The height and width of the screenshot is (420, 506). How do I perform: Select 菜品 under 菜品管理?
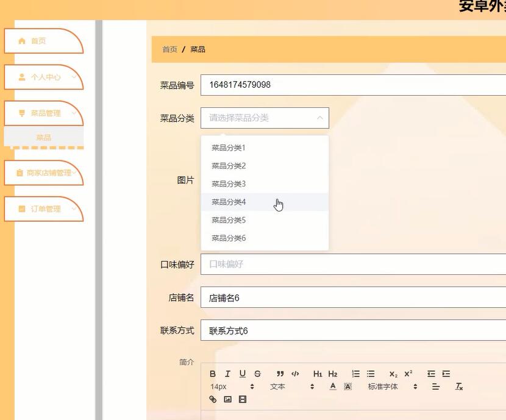click(44, 137)
